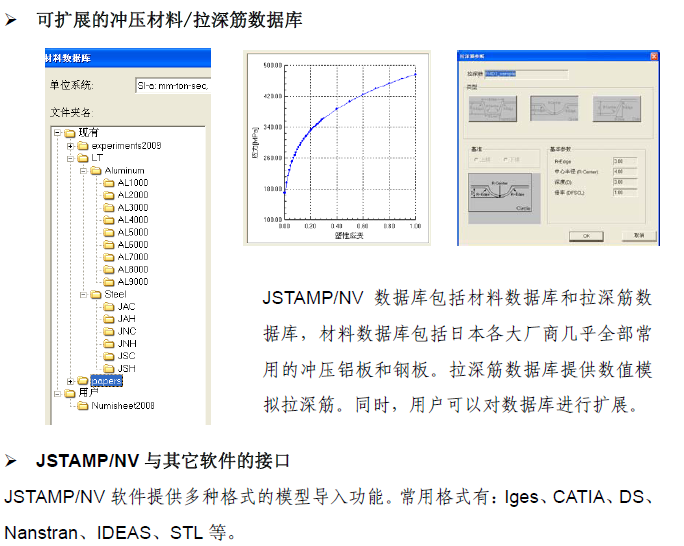The height and width of the screenshot is (546, 684).
Task: Click the large Circle drawbead preview image
Action: tap(500, 192)
